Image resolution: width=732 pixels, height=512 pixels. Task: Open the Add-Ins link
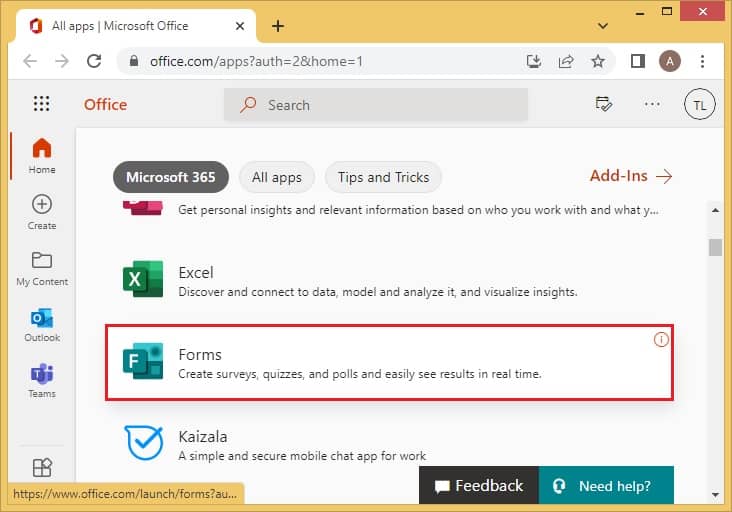pos(631,176)
